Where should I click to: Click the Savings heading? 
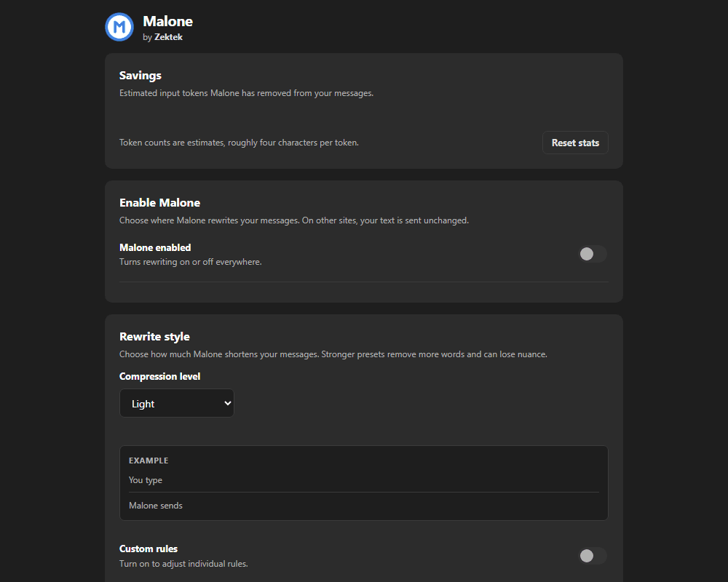click(x=141, y=75)
